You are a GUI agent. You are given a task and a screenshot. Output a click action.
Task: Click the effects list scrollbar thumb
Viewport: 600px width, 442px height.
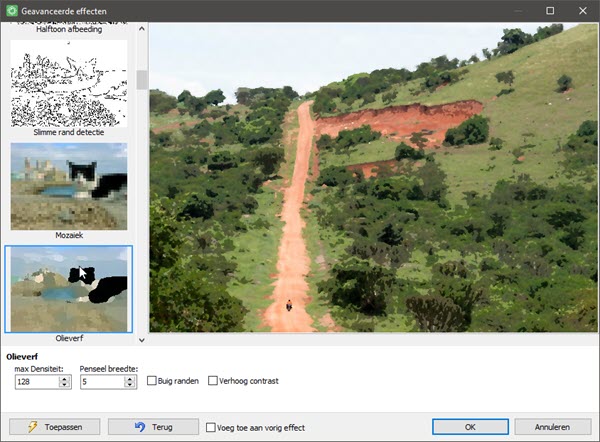click(x=142, y=80)
